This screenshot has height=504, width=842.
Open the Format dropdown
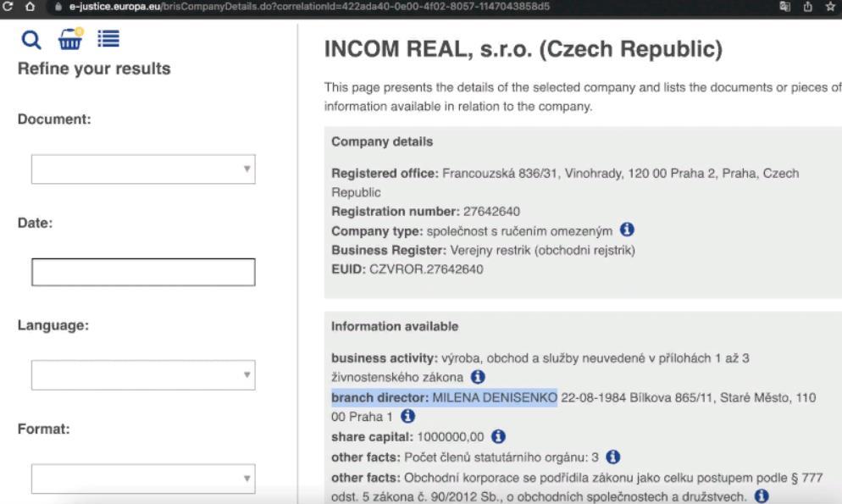(x=143, y=479)
